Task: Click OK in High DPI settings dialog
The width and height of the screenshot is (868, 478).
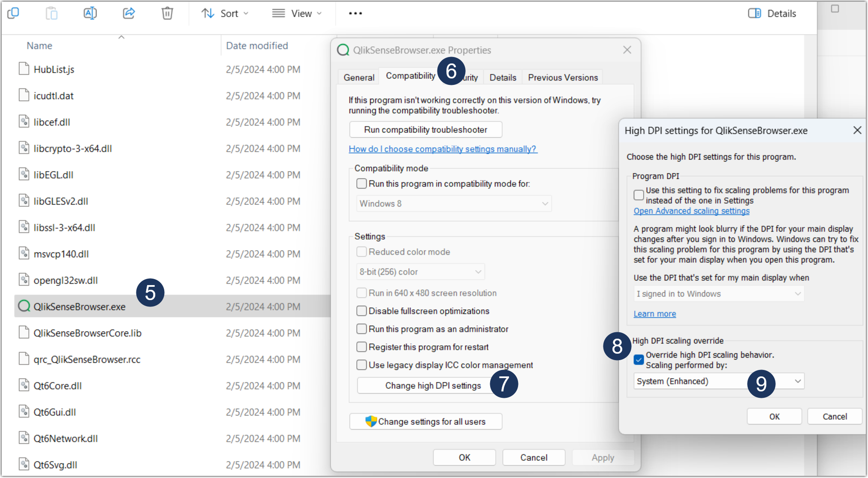Action: coord(774,416)
